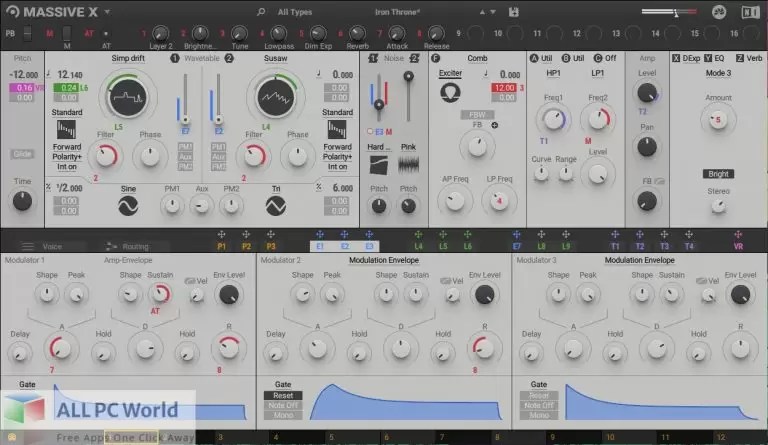Open the X DExp insert slot
This screenshot has height=445, width=768.
click(x=686, y=58)
